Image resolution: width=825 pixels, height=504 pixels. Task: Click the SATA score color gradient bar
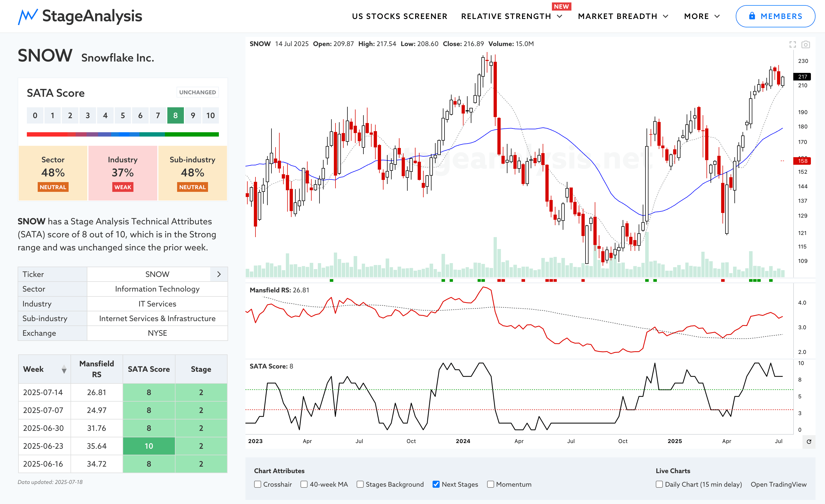coord(123,134)
